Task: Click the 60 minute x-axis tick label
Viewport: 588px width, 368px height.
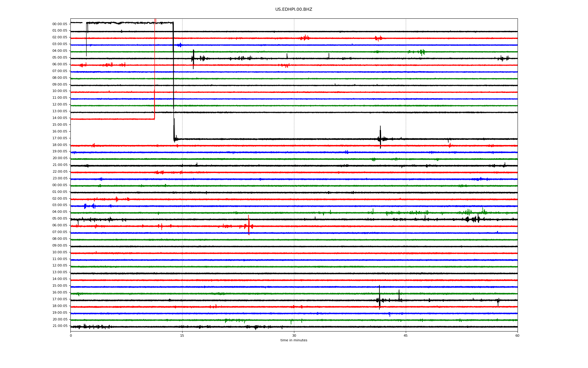Action: [517, 335]
